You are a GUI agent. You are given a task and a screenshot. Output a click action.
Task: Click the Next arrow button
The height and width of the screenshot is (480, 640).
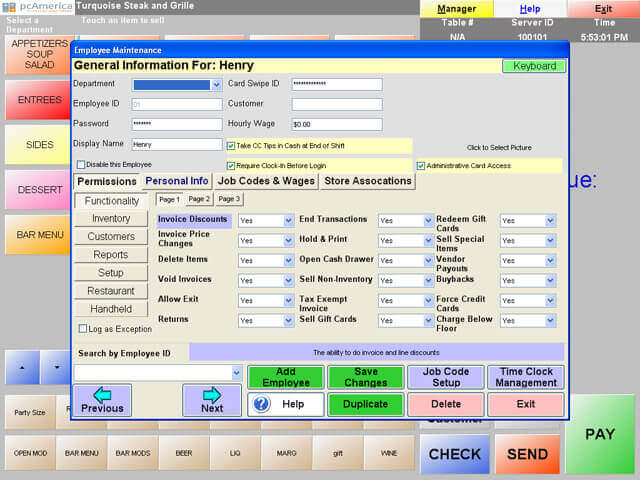[211, 400]
